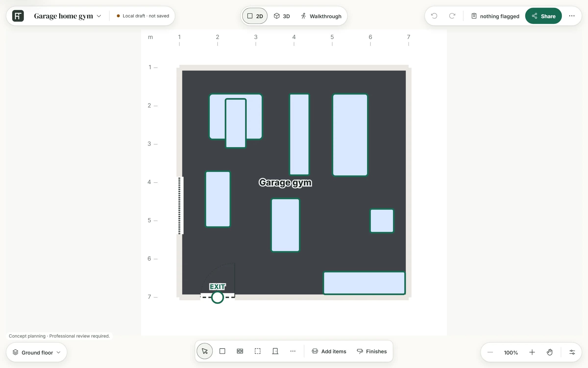The height and width of the screenshot is (368, 588).
Task: Zoom out with the minus button
Action: click(x=490, y=352)
